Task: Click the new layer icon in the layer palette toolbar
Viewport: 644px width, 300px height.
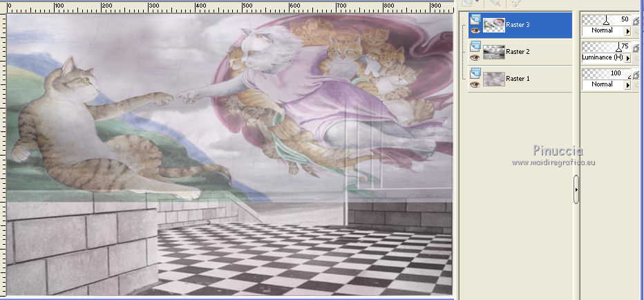Action: [467, 3]
